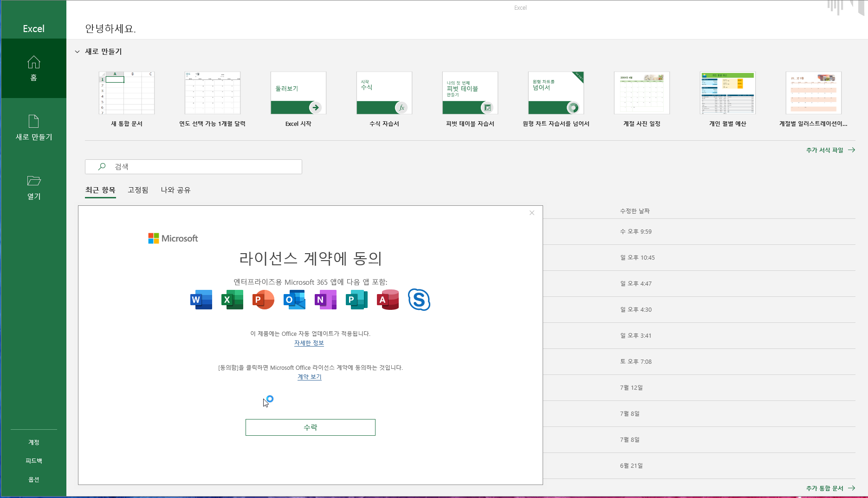Screen dimensions: 868x498
Task: Select the 수식 자습서 template
Action: coord(384,99)
